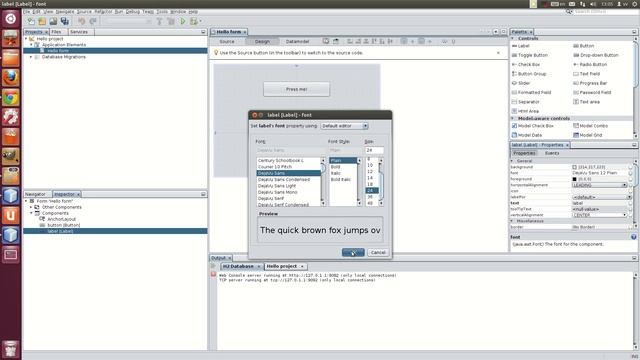The image size is (640, 360).
Task: Expand Other Components in the Inspector
Action: pos(31,207)
